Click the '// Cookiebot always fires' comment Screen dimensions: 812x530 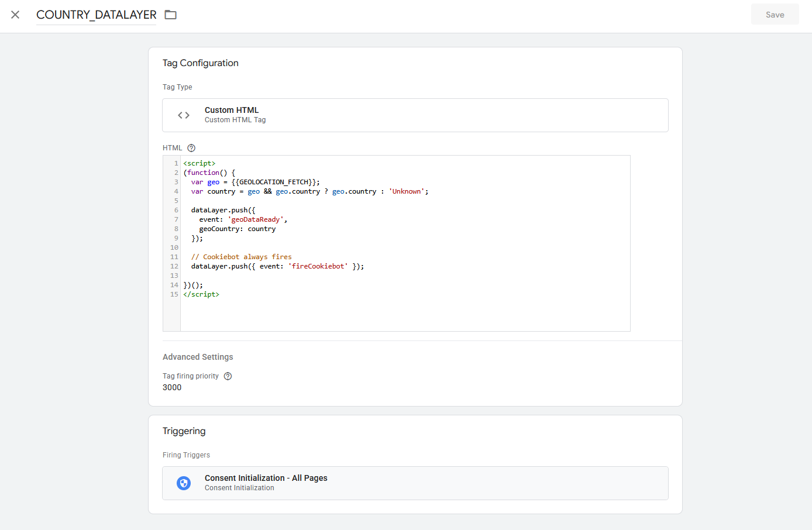coord(242,257)
